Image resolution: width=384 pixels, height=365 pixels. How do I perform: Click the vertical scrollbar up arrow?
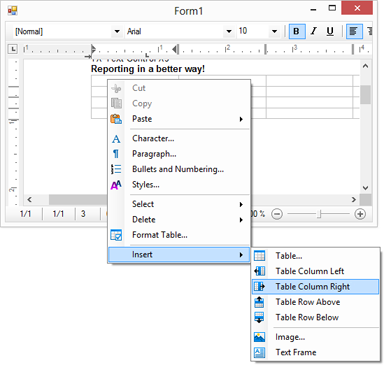pyautogui.click(x=365, y=66)
